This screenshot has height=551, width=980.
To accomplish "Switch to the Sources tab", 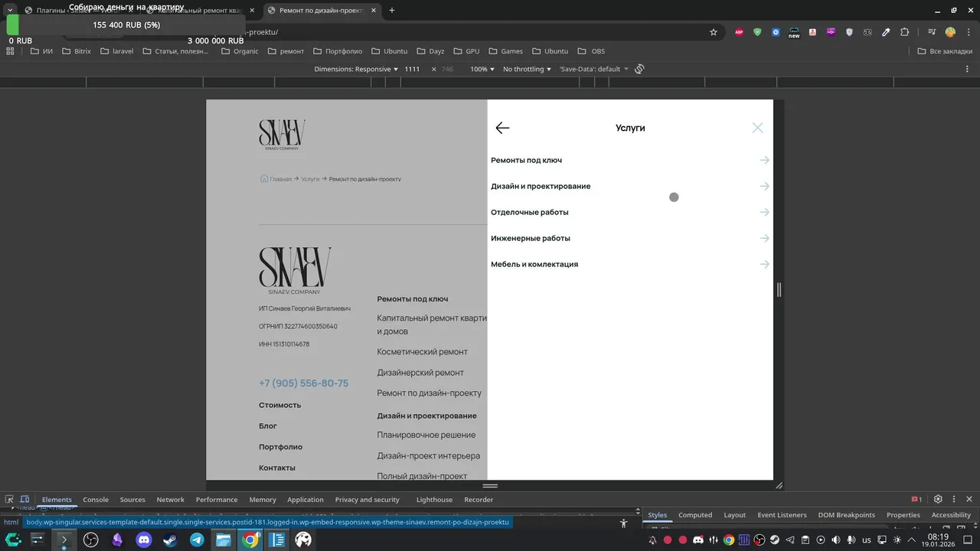I will [x=132, y=500].
